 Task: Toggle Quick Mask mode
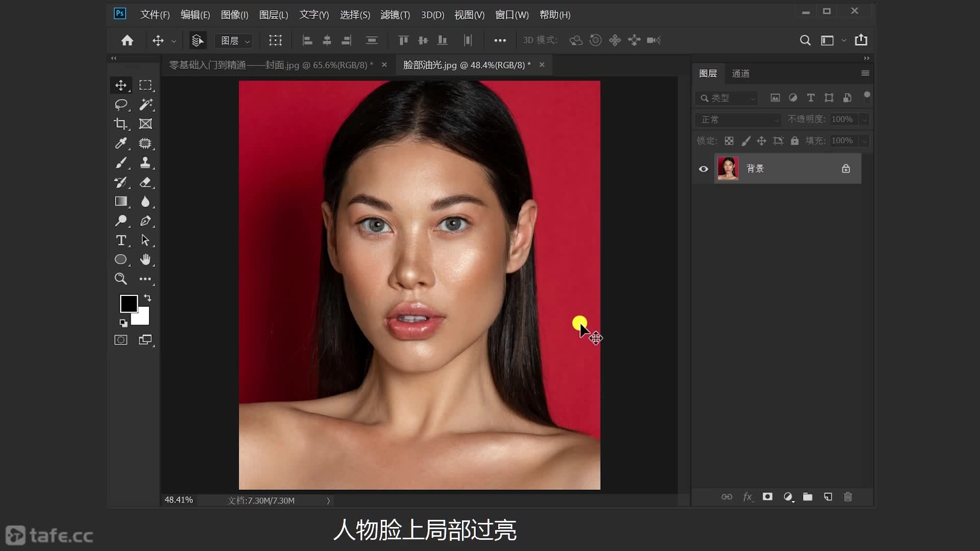coord(121,340)
